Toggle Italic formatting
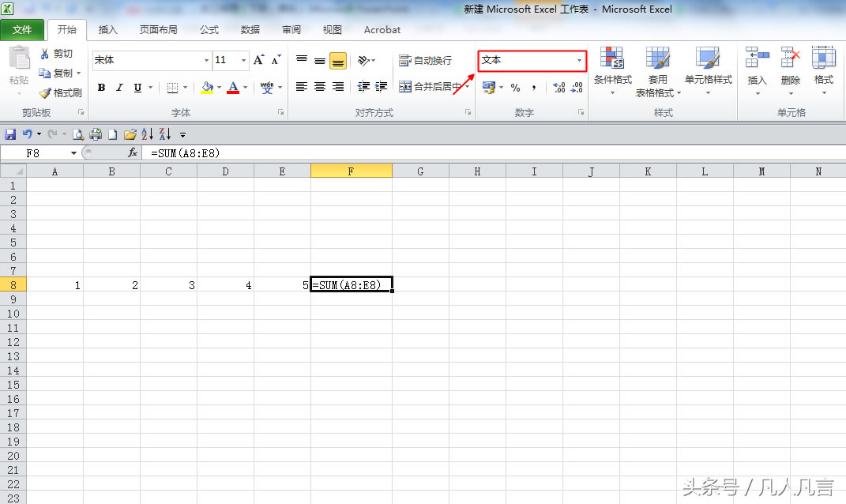The height and width of the screenshot is (504, 846). [119, 88]
